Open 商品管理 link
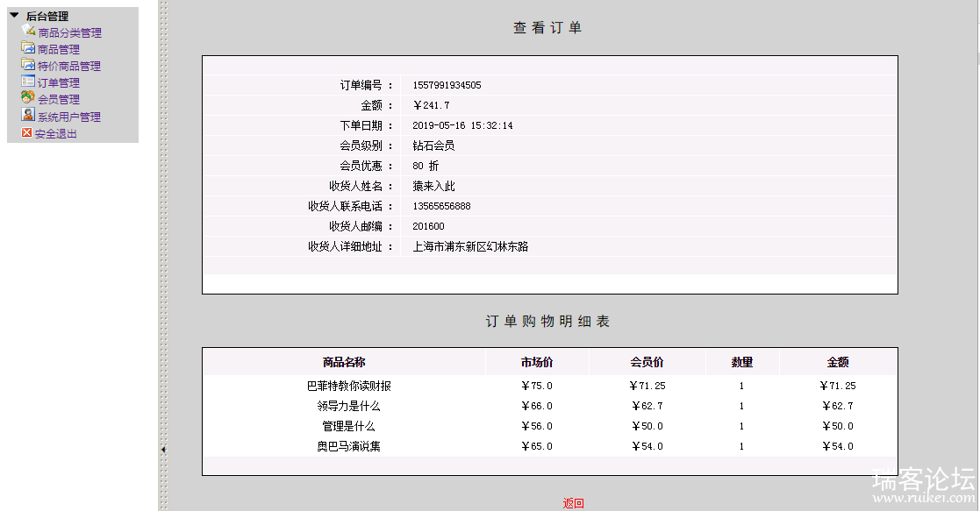Image resolution: width=980 pixels, height=511 pixels. point(59,49)
